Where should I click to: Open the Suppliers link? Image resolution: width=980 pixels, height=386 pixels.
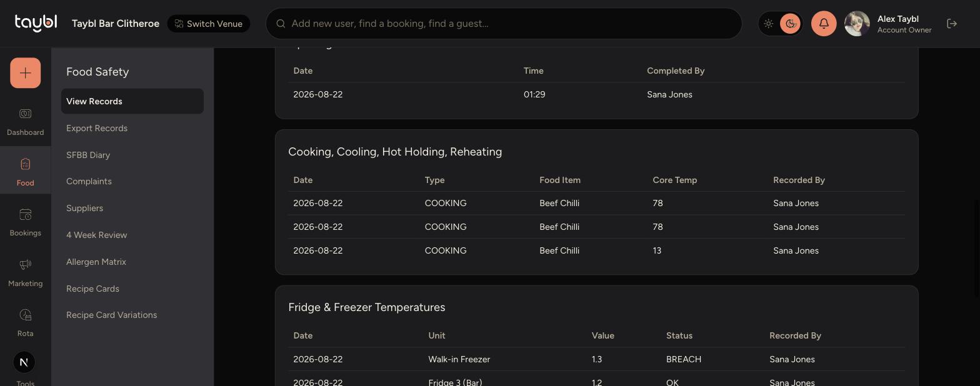pyautogui.click(x=84, y=208)
